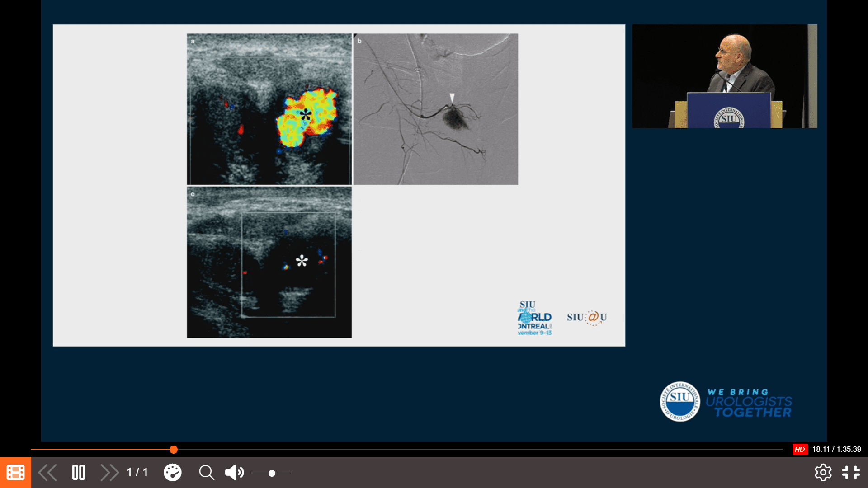
Task: Open the search magnifier tool
Action: 207,473
